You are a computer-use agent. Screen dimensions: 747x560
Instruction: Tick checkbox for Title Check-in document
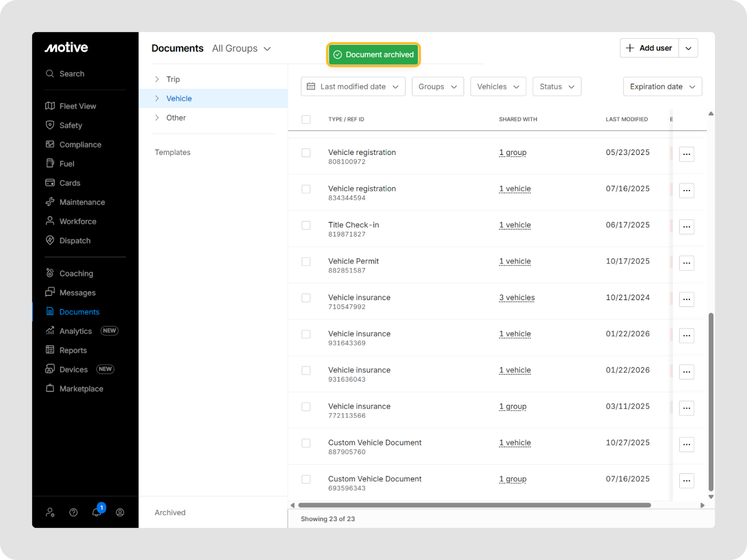click(x=306, y=225)
